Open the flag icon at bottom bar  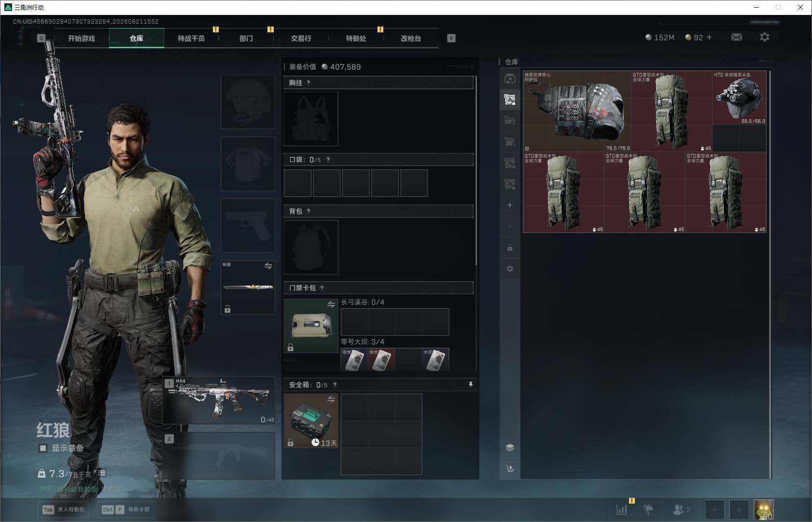point(648,509)
